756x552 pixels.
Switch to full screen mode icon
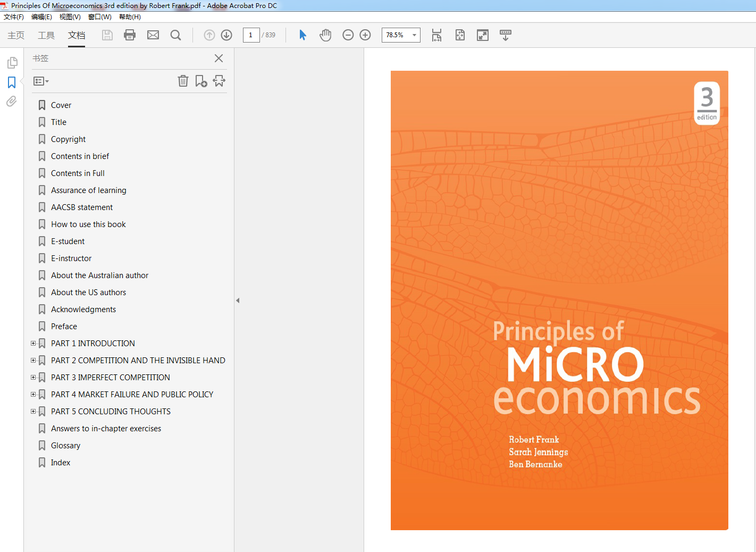483,35
